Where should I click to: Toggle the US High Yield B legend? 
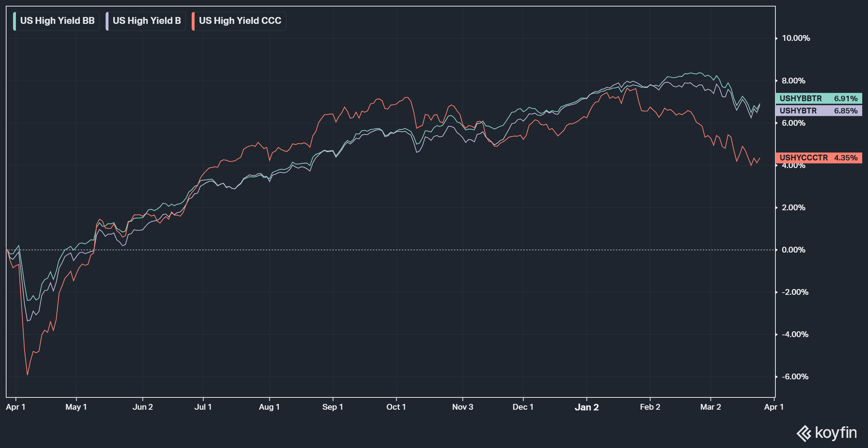point(146,21)
